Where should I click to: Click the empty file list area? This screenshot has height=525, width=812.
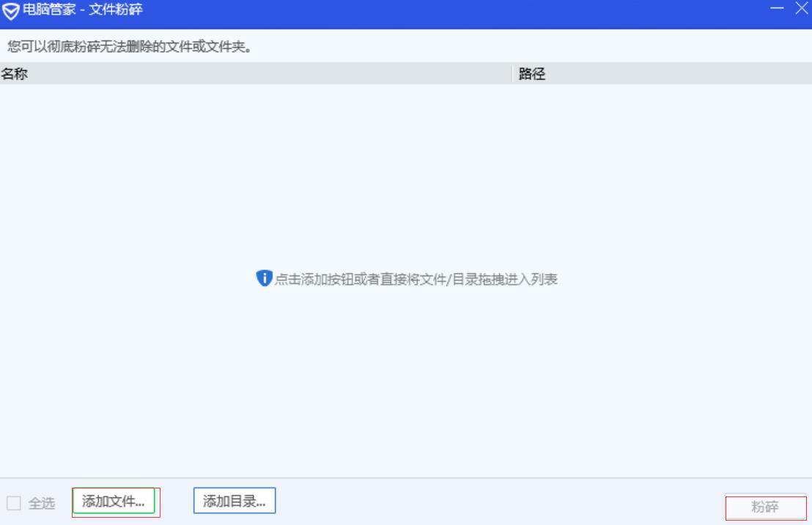tap(406, 183)
